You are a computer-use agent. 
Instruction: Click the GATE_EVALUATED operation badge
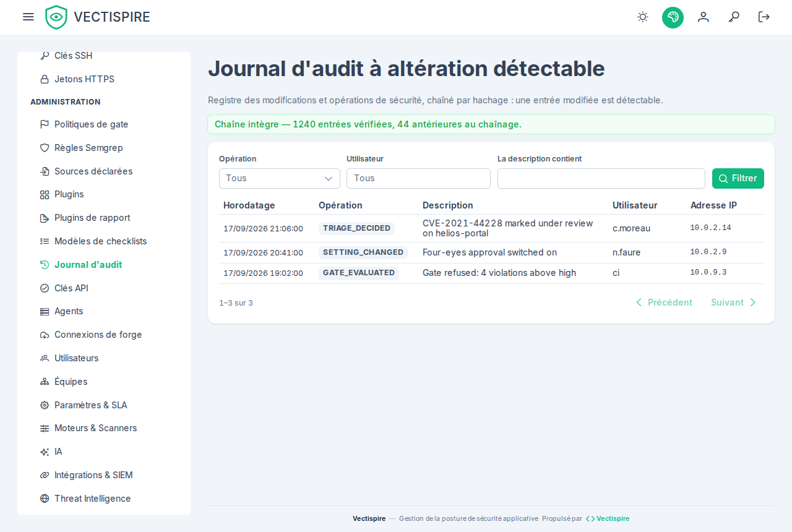coord(359,273)
